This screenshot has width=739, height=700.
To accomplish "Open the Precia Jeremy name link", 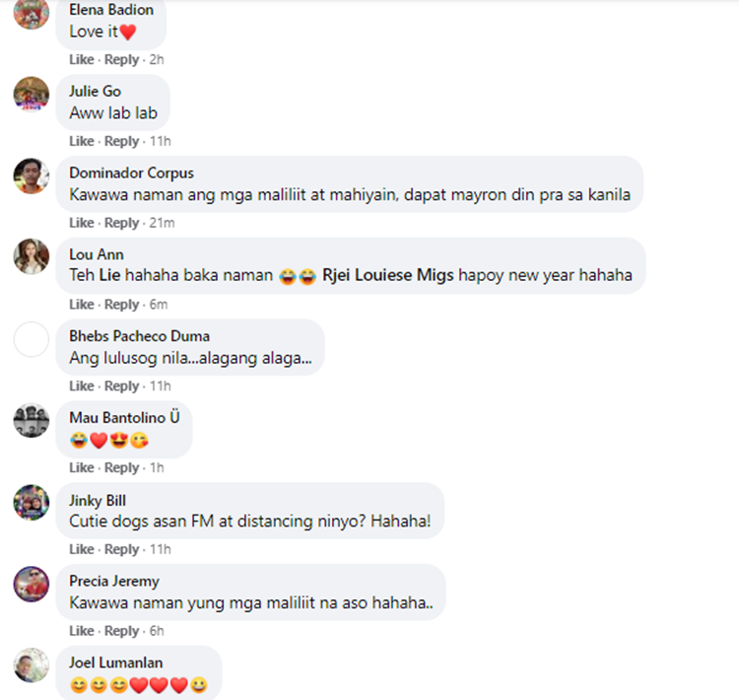I will 113,581.
